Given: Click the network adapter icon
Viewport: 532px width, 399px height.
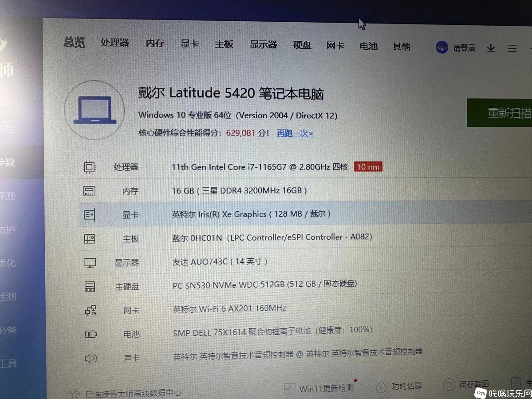Looking at the screenshot, I should coord(90,310).
